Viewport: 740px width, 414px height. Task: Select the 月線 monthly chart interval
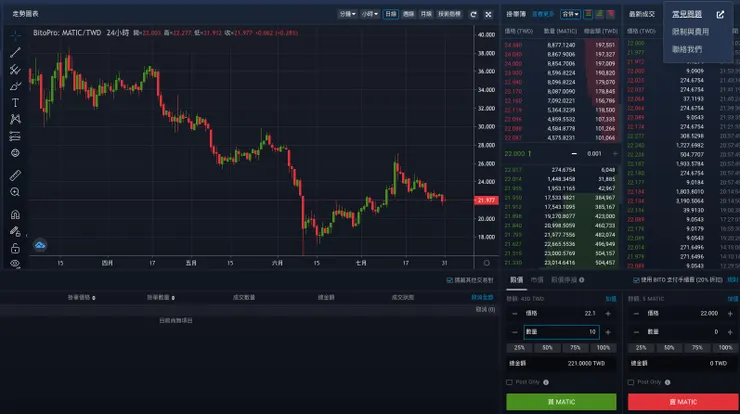pos(426,14)
